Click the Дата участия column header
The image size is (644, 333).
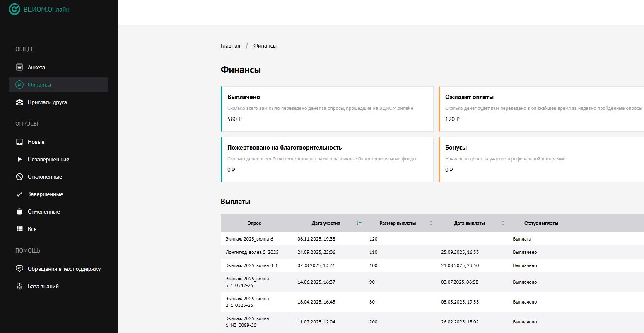[x=326, y=223]
